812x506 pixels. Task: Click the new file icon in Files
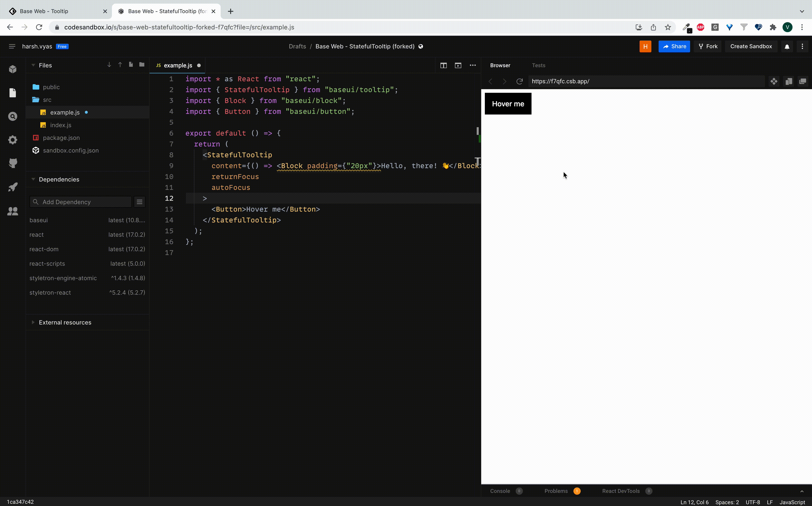coord(131,64)
